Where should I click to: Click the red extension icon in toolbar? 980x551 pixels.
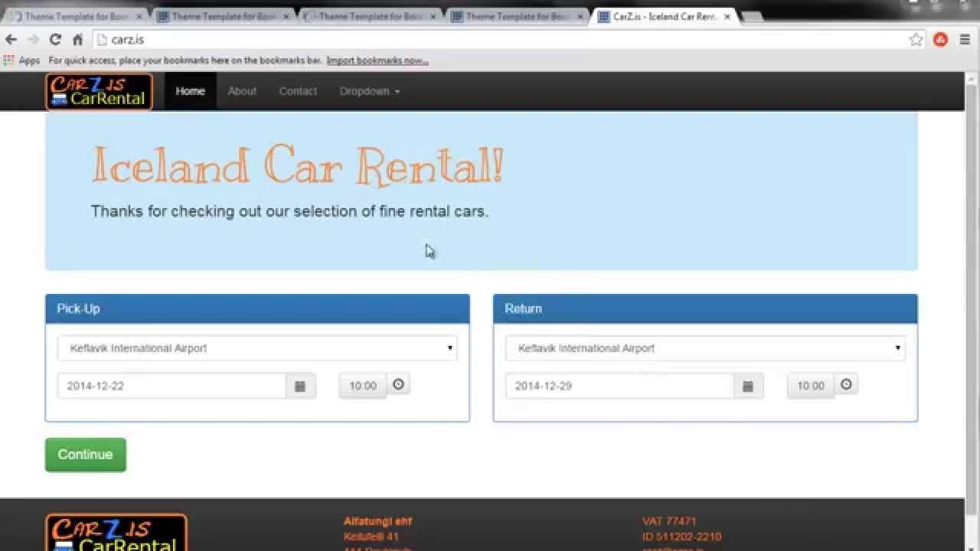click(x=940, y=40)
